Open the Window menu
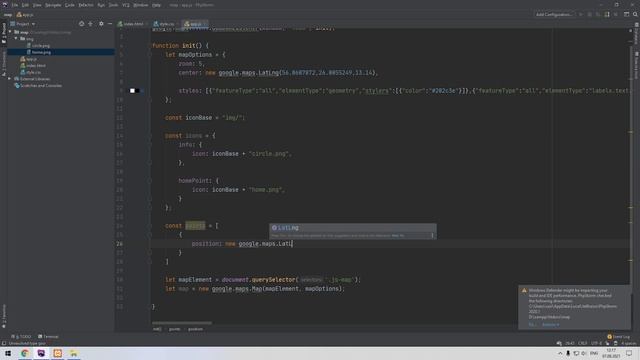 point(141,5)
